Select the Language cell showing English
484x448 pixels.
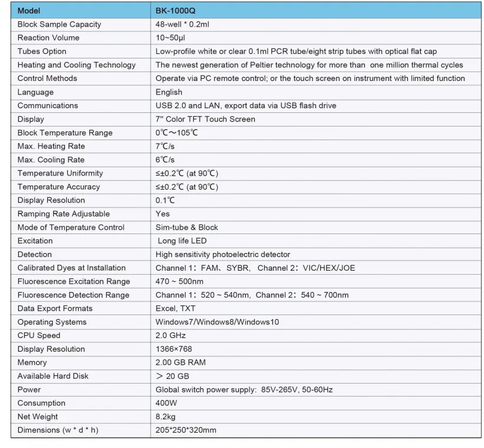click(168, 92)
